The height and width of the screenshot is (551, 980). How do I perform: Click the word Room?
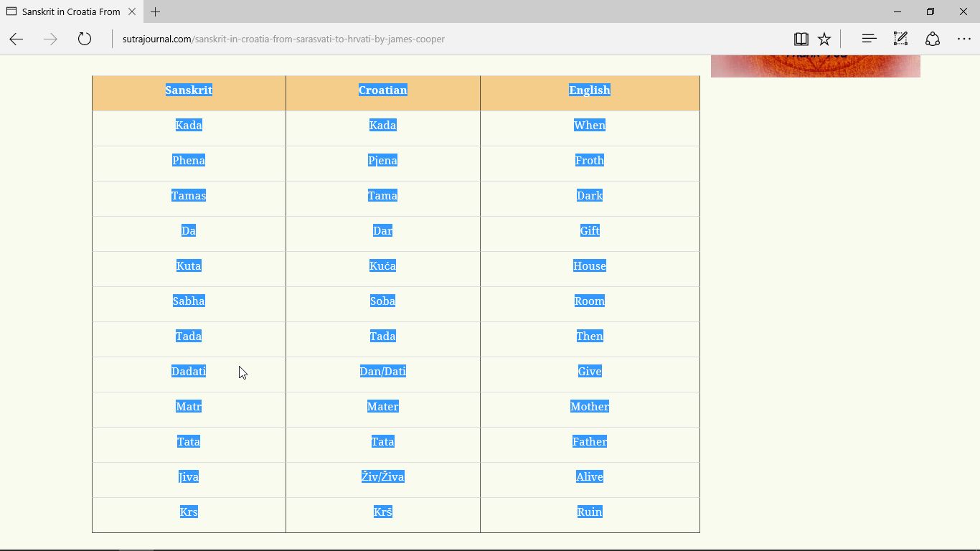click(590, 301)
